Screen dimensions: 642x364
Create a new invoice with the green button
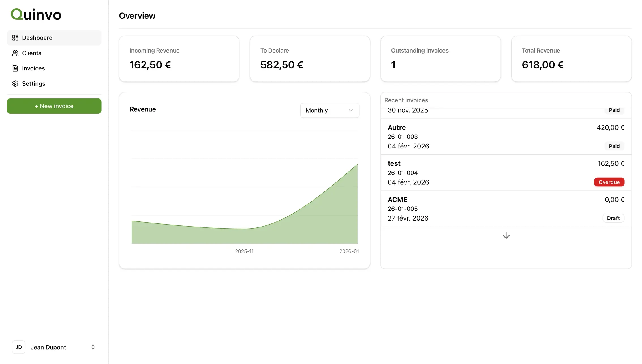[54, 106]
